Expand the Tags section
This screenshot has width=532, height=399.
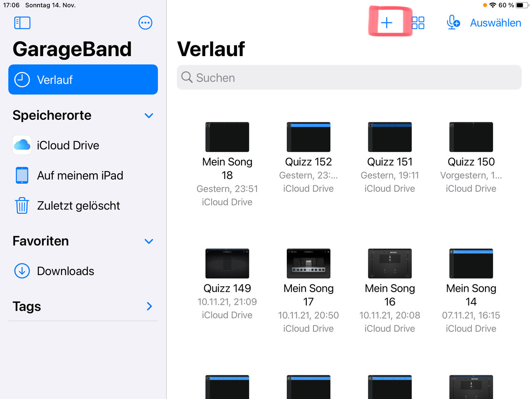pos(149,306)
